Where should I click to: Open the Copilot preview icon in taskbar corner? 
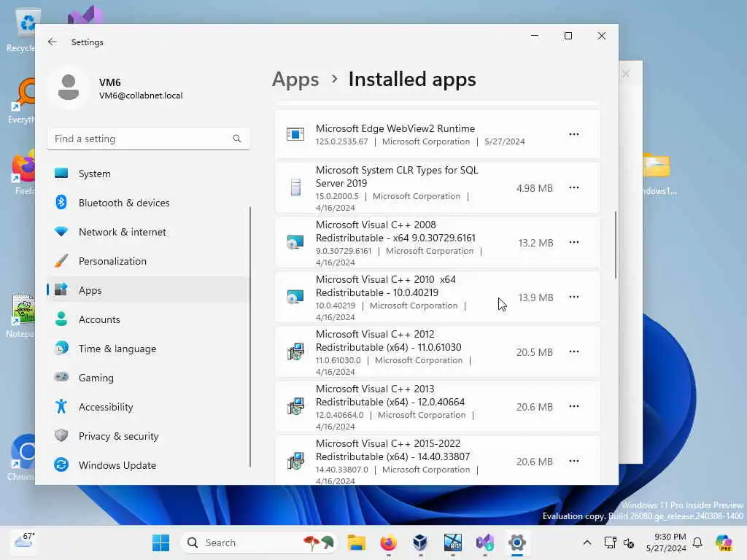coord(724,542)
